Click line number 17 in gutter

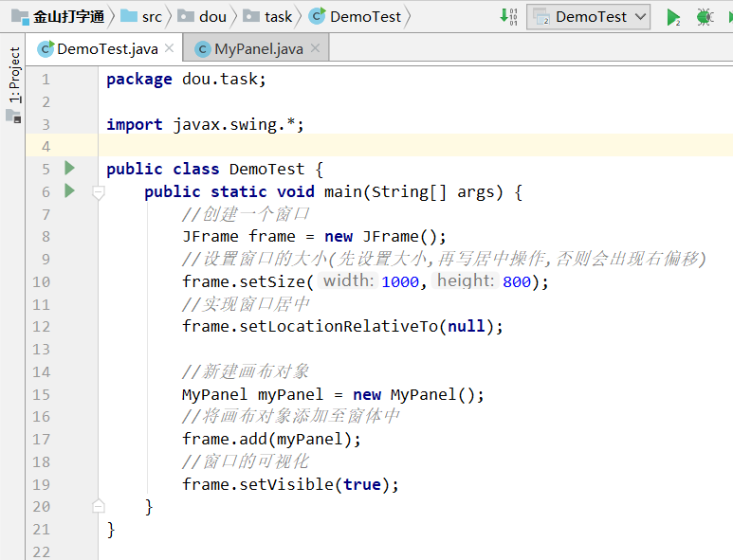coord(41,440)
